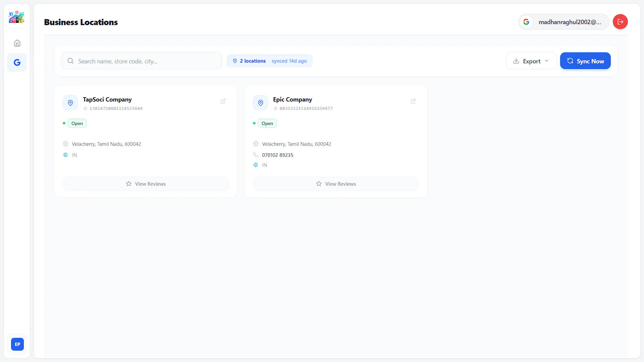Image resolution: width=644 pixels, height=362 pixels.
Task: Click the TapSoci Company location pin icon
Action: click(x=70, y=103)
